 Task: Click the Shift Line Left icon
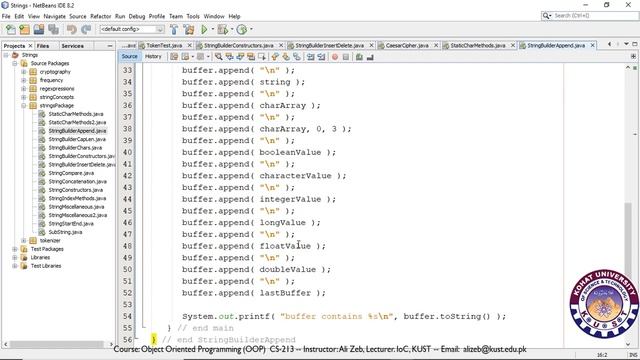click(x=311, y=57)
